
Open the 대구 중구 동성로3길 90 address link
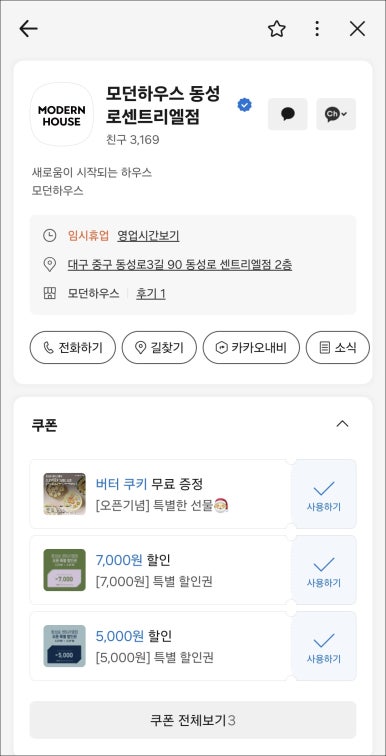coord(180,265)
